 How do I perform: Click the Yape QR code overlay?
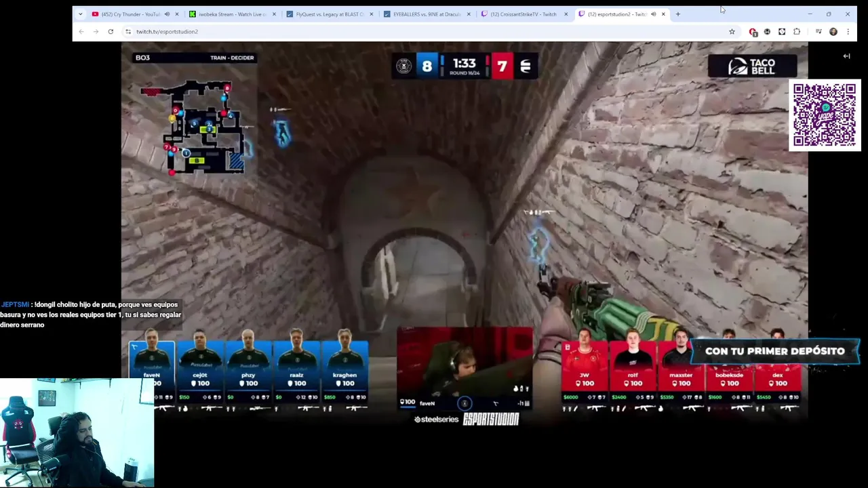point(825,115)
